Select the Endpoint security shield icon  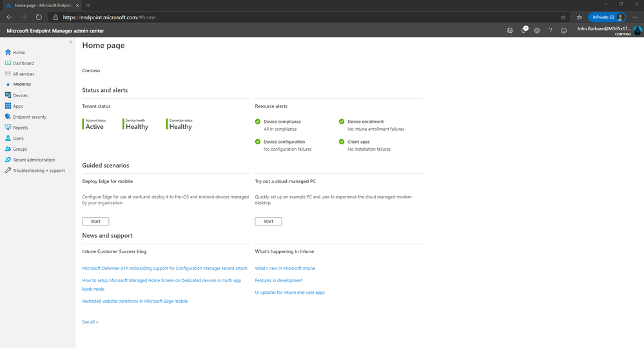pyautogui.click(x=8, y=117)
